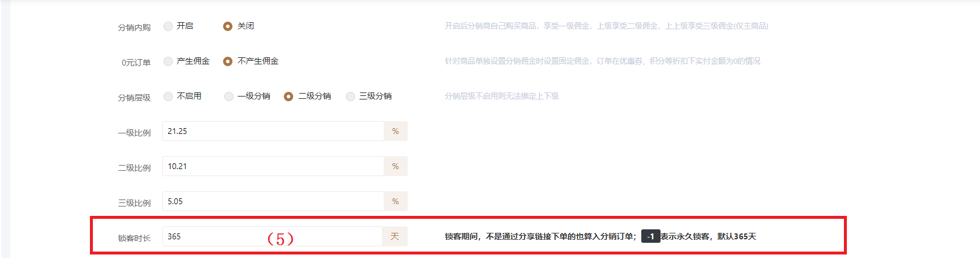Image resolution: width=980 pixels, height=258 pixels.
Task: Click the 分销内购 field label
Action: 134,27
